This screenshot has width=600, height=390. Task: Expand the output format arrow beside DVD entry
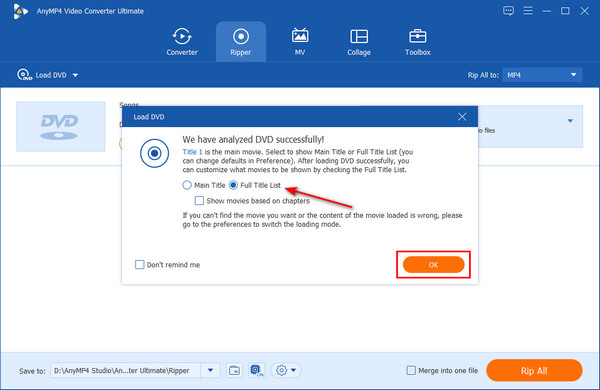point(570,121)
